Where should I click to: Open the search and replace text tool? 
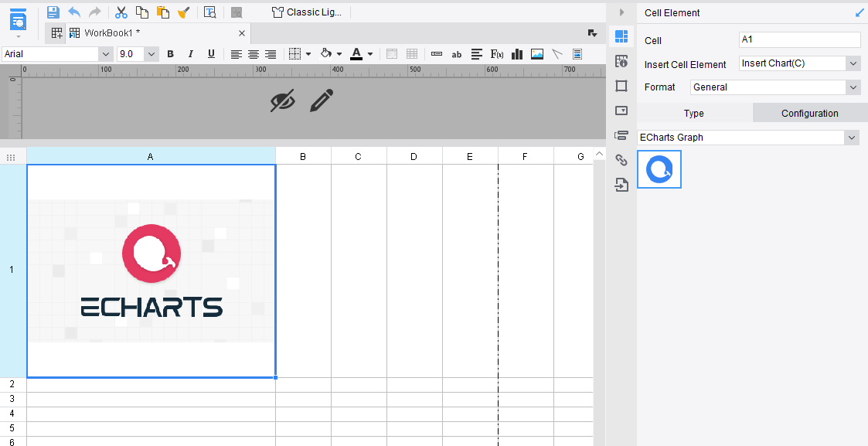(209, 12)
